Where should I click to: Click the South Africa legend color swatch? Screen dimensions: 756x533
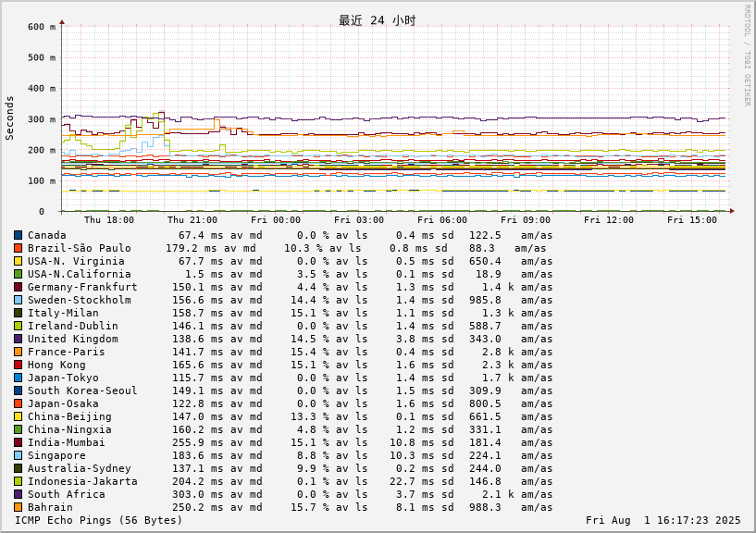click(x=18, y=494)
